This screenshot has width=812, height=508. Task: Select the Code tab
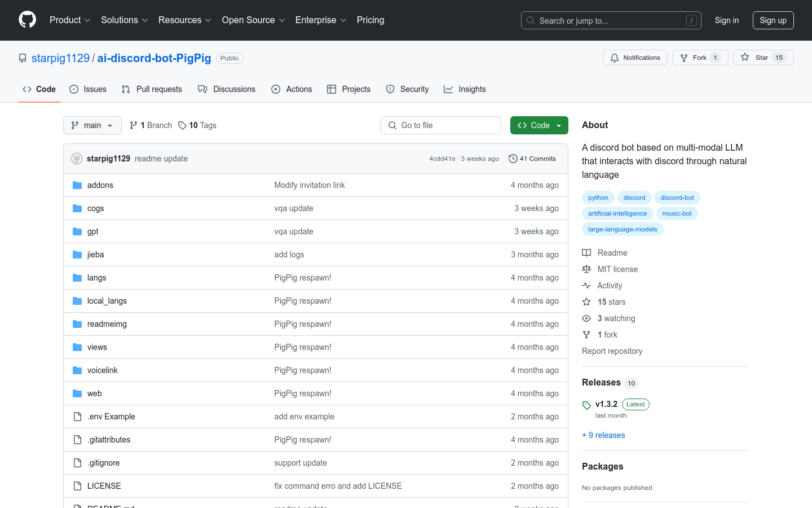39,89
